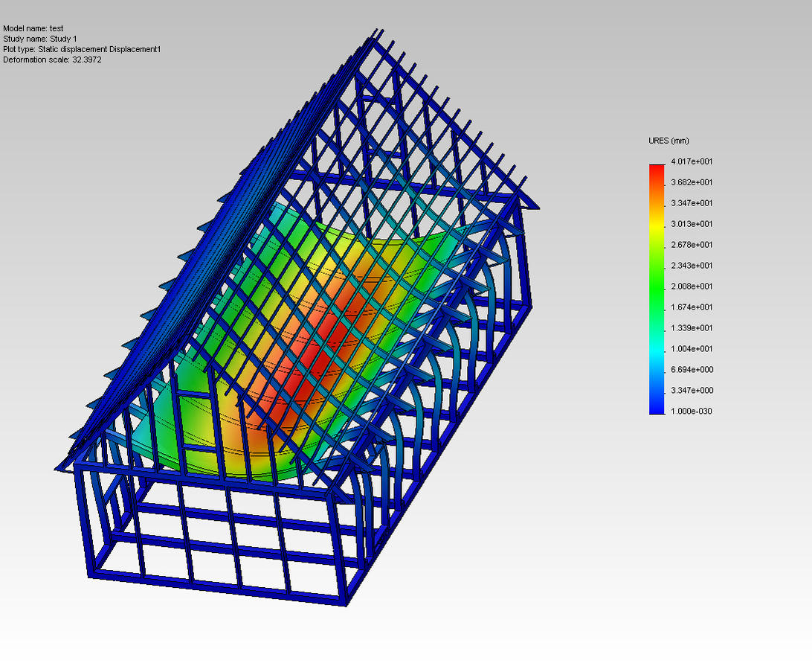Click the 3.013e+001 legend value

[692, 224]
